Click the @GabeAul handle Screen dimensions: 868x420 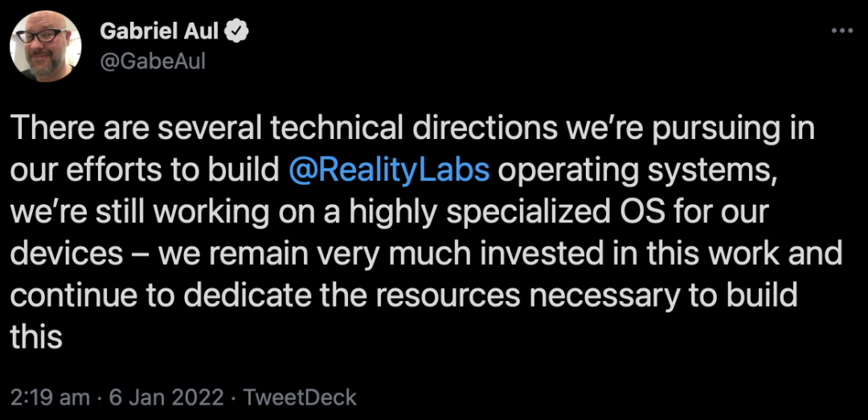click(153, 60)
